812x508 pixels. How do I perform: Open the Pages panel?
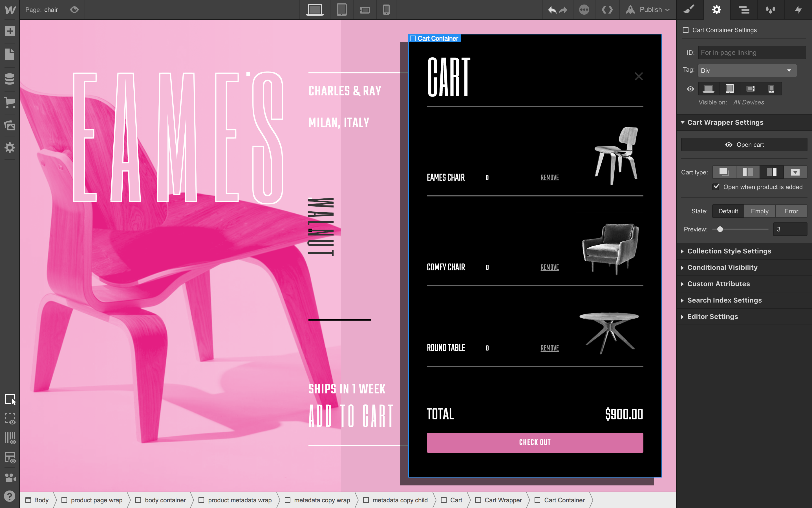pyautogui.click(x=10, y=54)
